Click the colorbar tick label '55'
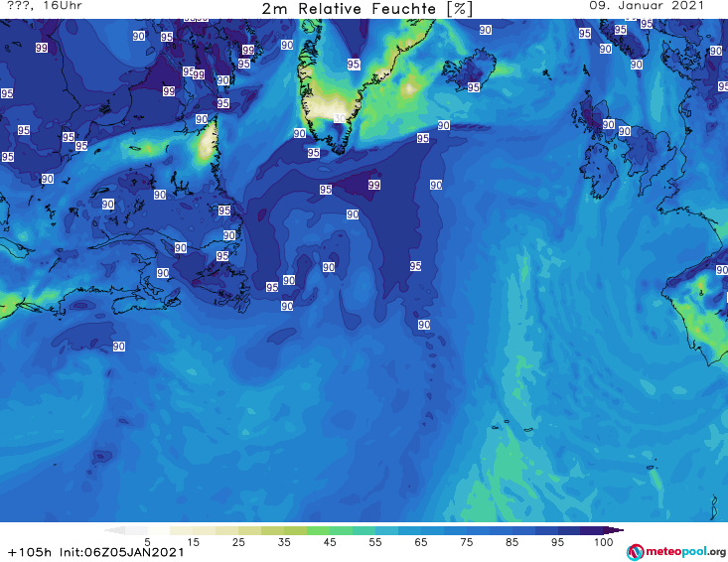Viewport: 728px width, 562px height. 375,542
